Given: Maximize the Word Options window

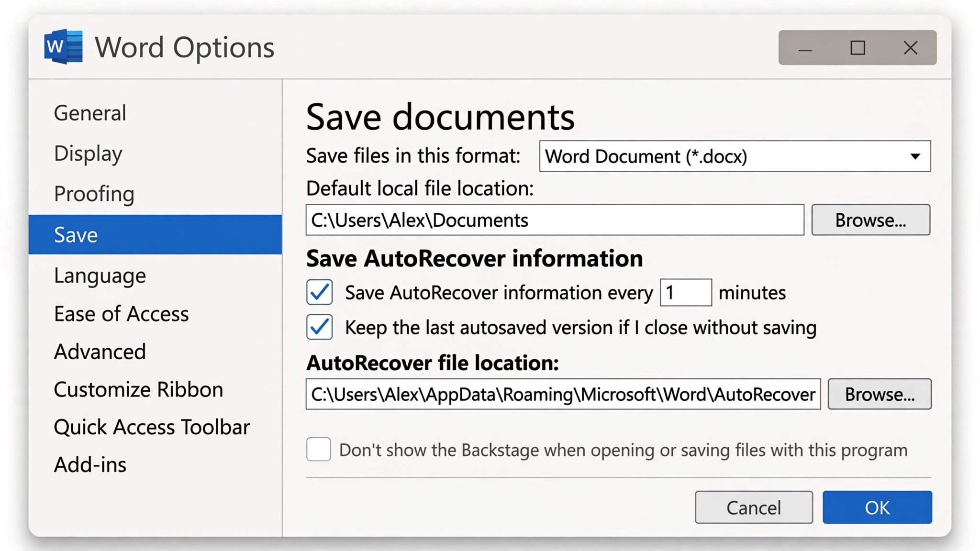Looking at the screenshot, I should [x=857, y=48].
